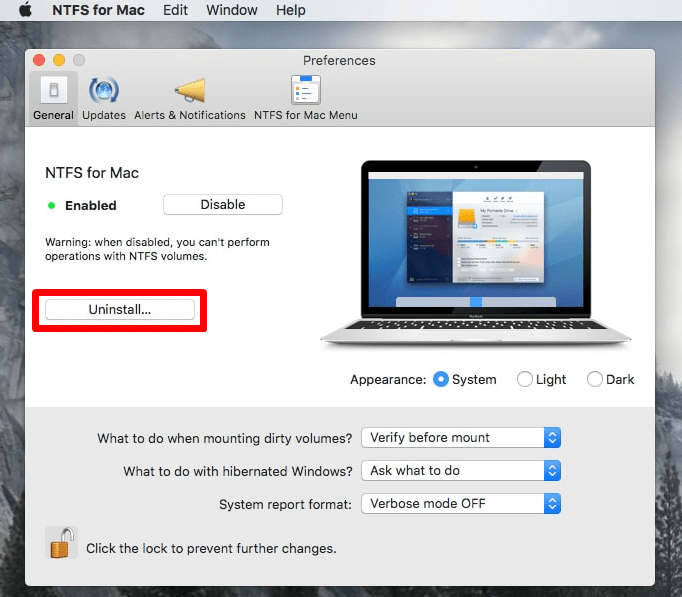The image size is (682, 597).
Task: Click the green Enabled status indicator
Action: click(51, 205)
